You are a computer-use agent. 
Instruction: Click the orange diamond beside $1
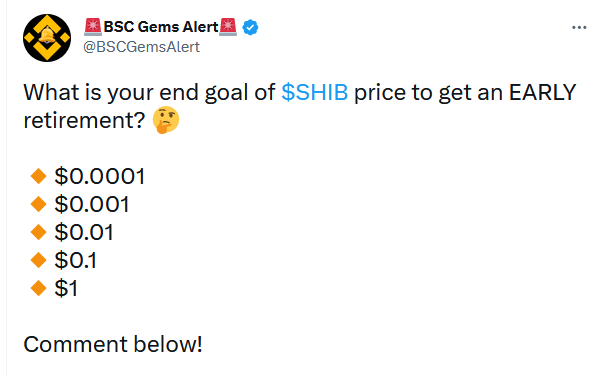pyautogui.click(x=38, y=288)
